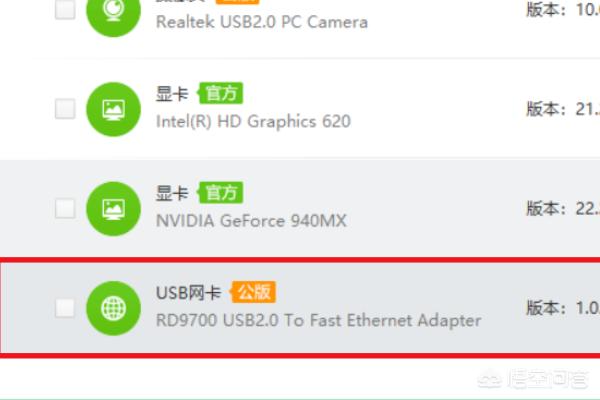
Task: Select the Realtek USB2.0 PC Camera driver name
Action: click(262, 22)
